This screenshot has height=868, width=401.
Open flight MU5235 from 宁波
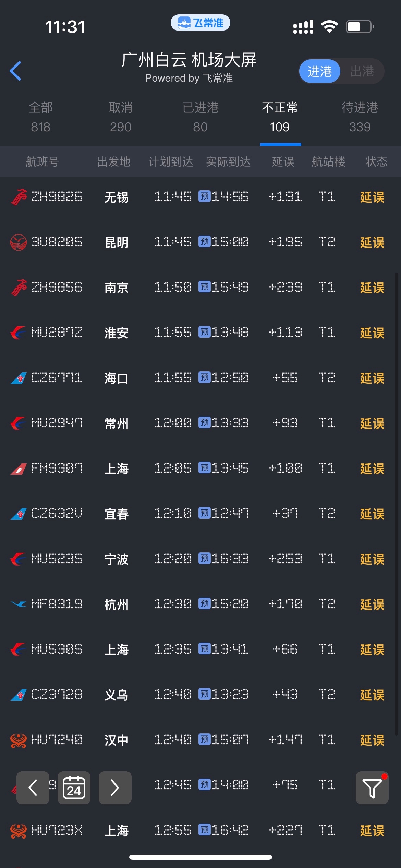point(57,559)
